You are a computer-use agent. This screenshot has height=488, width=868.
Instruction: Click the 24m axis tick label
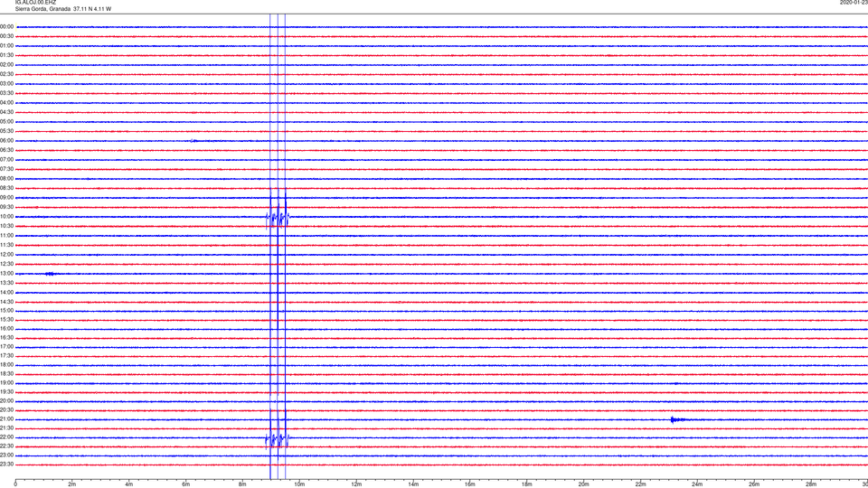697,484
